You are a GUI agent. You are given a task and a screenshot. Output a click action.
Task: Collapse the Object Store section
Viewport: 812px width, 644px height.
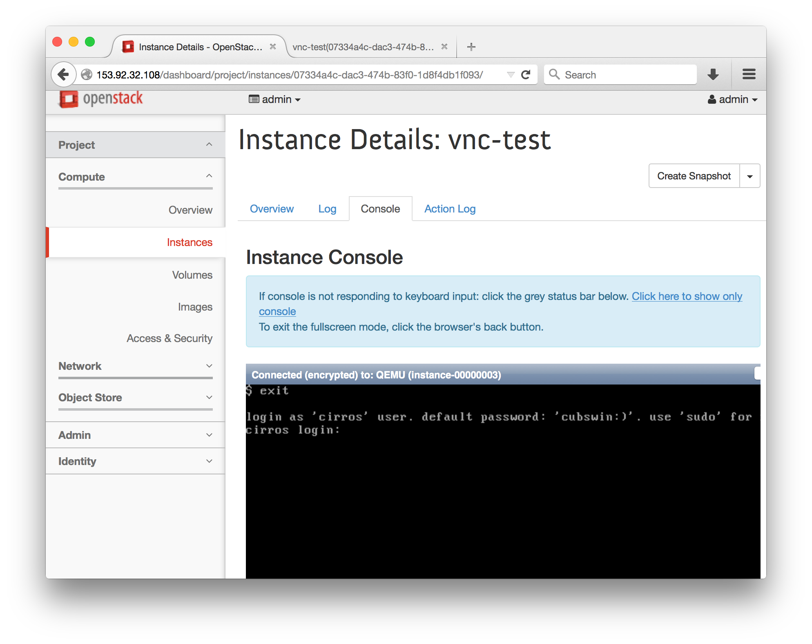tap(135, 398)
